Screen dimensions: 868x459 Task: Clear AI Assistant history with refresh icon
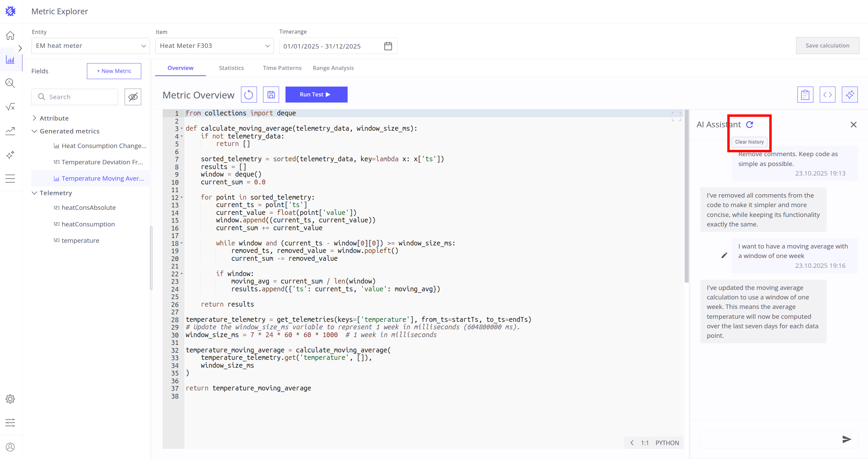tap(750, 125)
